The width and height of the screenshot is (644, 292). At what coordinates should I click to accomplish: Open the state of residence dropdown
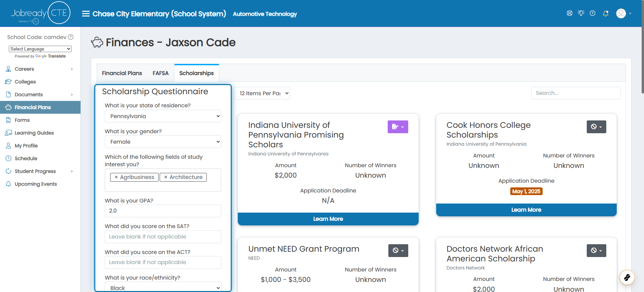pos(163,116)
